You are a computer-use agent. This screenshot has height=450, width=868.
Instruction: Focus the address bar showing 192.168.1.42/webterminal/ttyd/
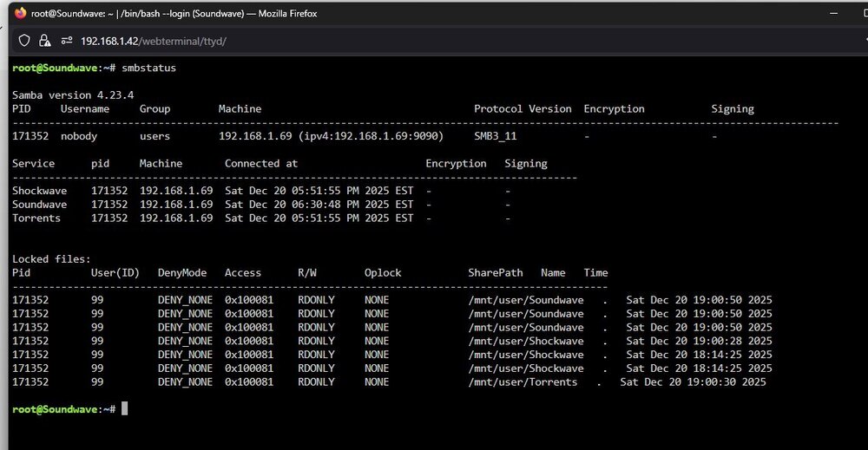(154, 41)
